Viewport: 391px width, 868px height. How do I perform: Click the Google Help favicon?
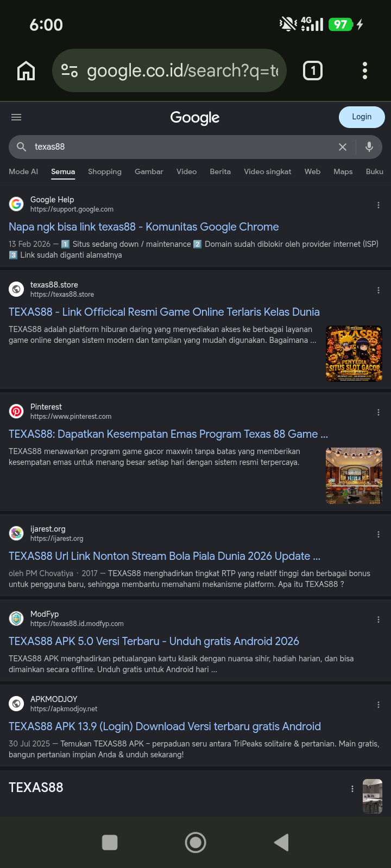click(16, 204)
